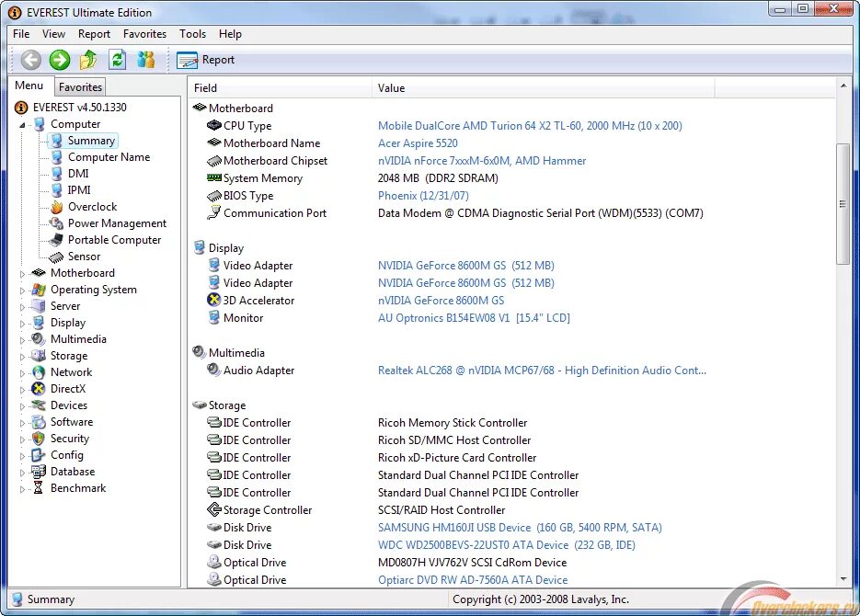Click the EVEREST v4.50.1330 root icon

[21, 108]
